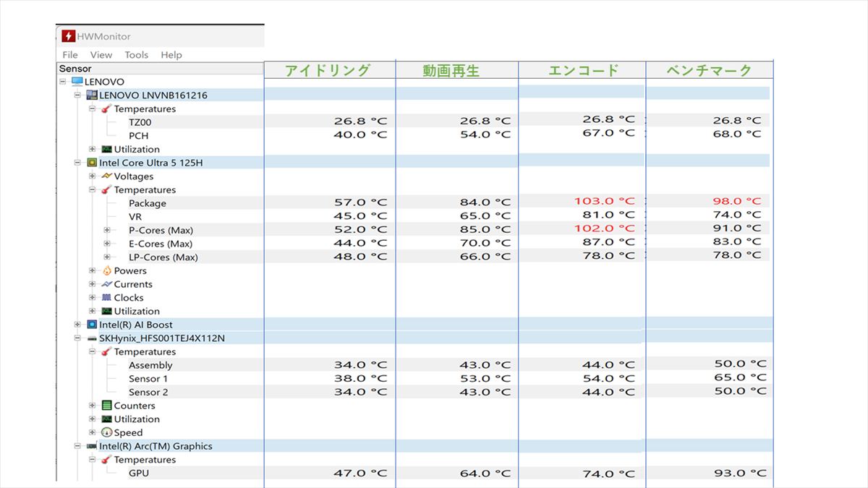The image size is (868, 488).
Task: Click the Intel Arc Graphics card icon
Action: (92, 446)
